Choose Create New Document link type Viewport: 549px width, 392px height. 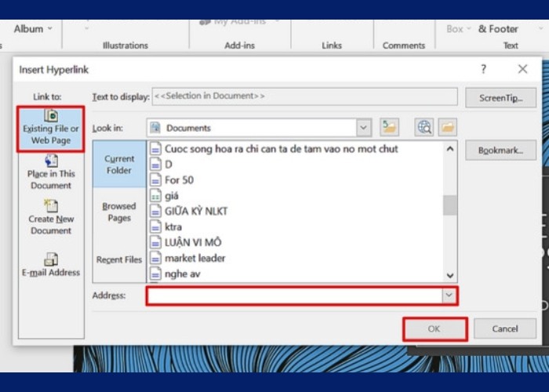pos(51,218)
